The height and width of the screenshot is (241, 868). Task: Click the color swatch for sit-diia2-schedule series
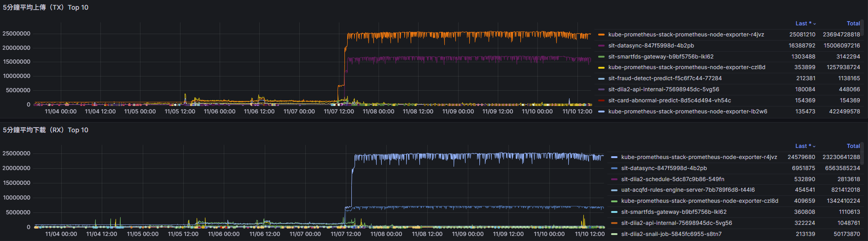tap(614, 179)
